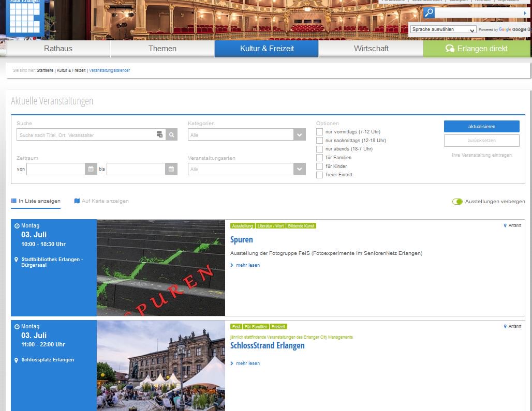Screen dimensions: 532x411
Task: Enable the 'für Kinder' option
Action: 319,166
